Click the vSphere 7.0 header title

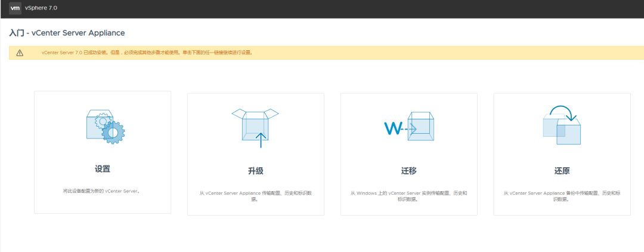tap(41, 8)
